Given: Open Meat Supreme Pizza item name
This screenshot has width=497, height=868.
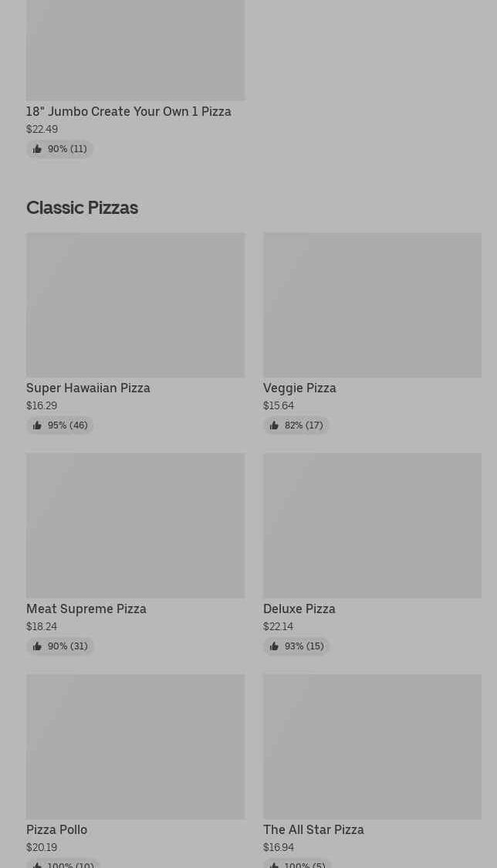Looking at the screenshot, I should [x=86, y=609].
